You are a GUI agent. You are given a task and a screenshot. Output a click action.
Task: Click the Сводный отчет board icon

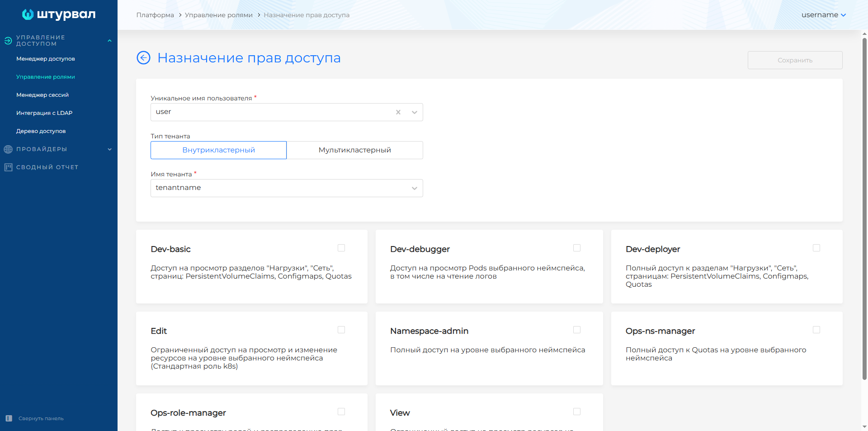point(8,167)
